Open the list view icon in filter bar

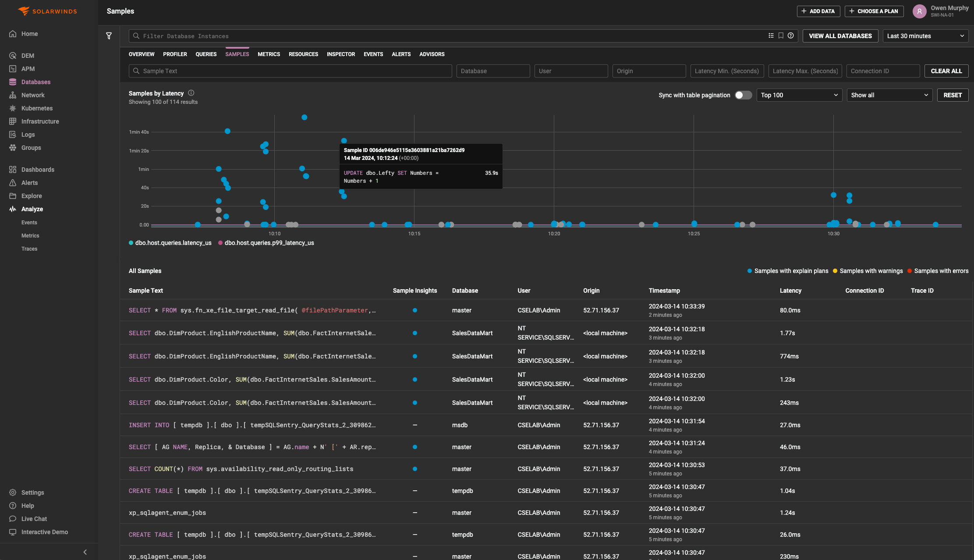771,36
